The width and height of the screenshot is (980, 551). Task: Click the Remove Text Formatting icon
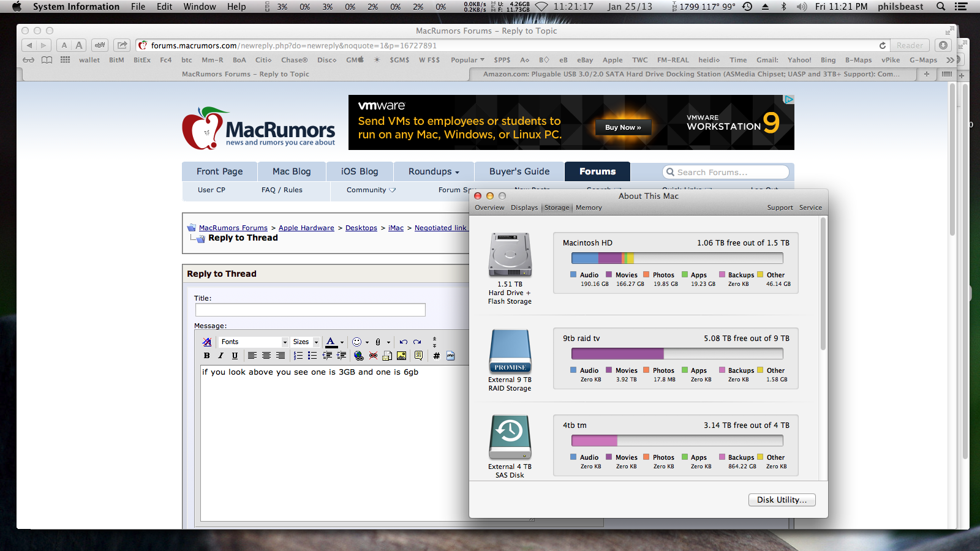tap(207, 342)
